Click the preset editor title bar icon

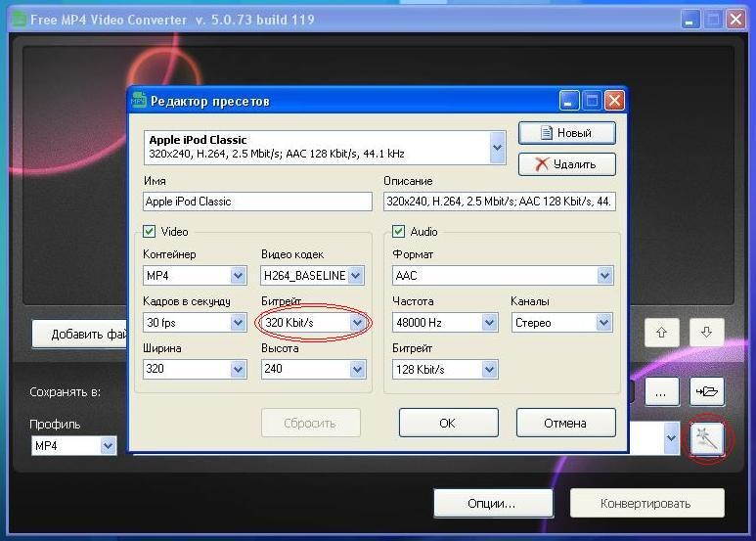138,101
